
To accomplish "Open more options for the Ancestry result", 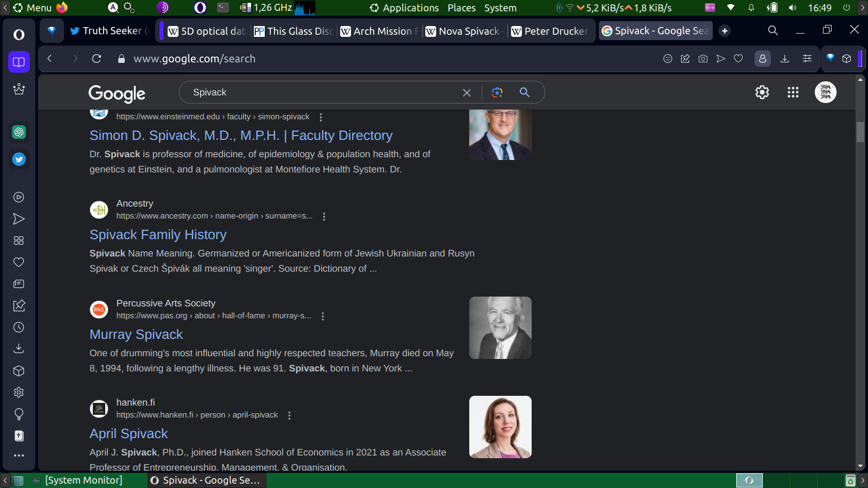I will click(x=324, y=216).
